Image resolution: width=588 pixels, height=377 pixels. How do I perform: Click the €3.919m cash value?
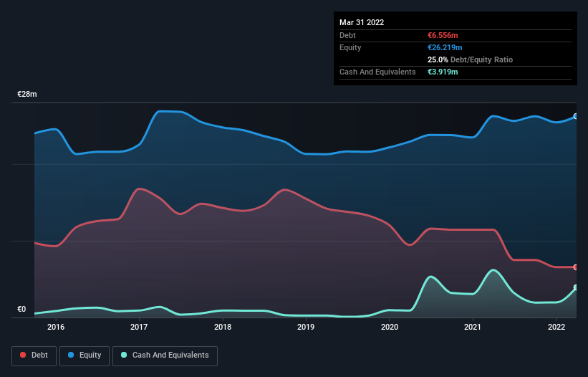coord(443,72)
